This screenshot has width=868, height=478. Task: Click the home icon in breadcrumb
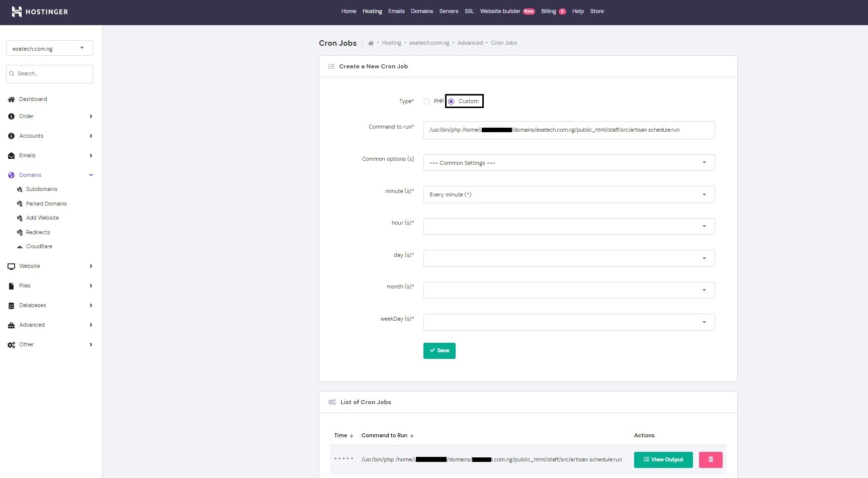coord(371,43)
